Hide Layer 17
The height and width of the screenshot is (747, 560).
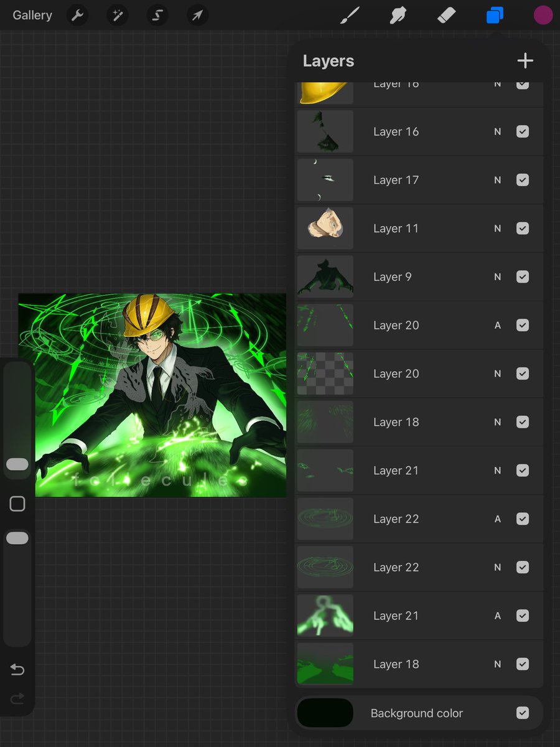pyautogui.click(x=523, y=180)
